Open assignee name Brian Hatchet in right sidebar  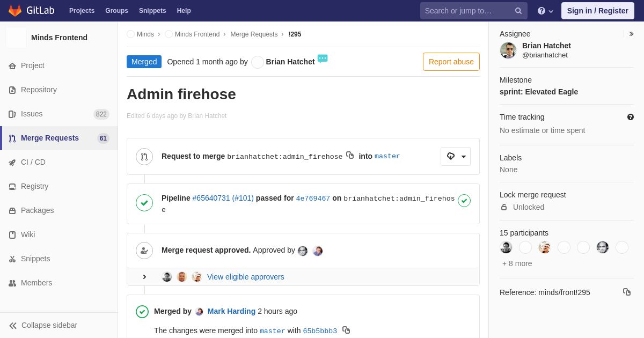coord(546,46)
